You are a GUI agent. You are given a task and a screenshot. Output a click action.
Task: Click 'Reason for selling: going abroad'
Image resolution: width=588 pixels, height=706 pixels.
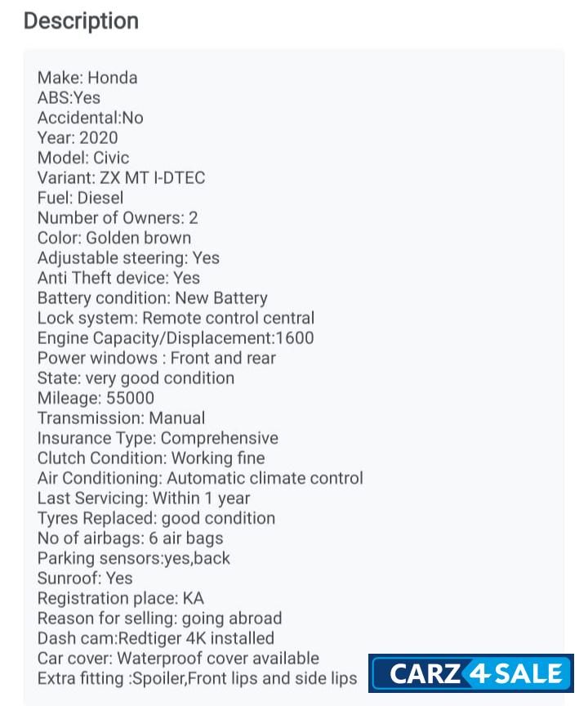[159, 619]
